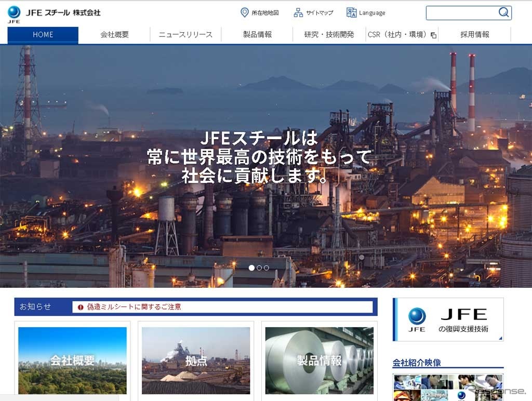Screen dimensions: 532x401
Task: Click the JFE globe in 復興支援技術 banner
Action: pyautogui.click(x=417, y=316)
